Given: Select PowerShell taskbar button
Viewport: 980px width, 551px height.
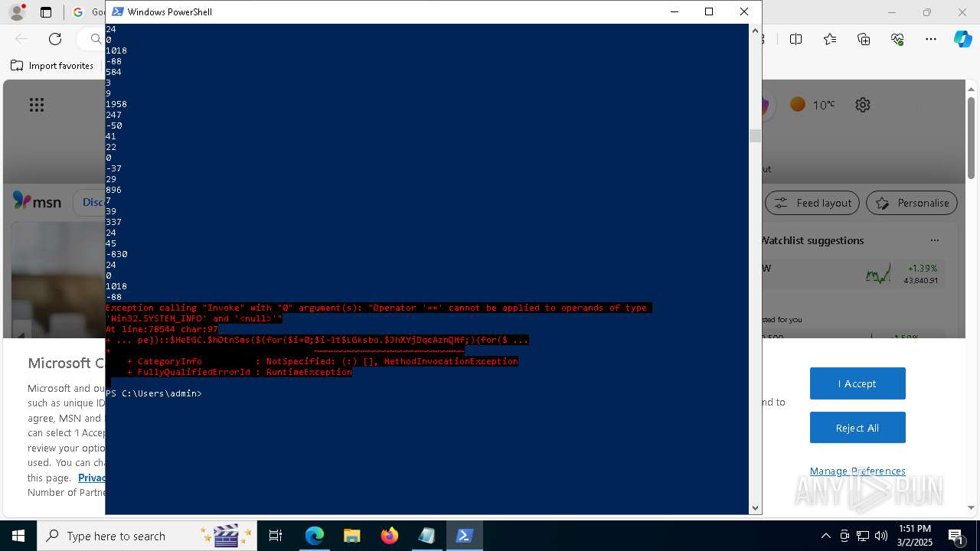Looking at the screenshot, I should point(464,536).
